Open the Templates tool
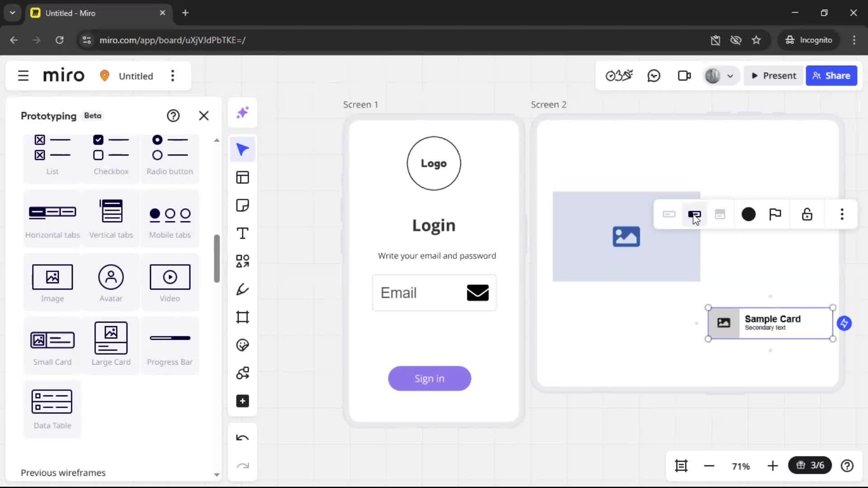868x488 pixels. (243, 178)
